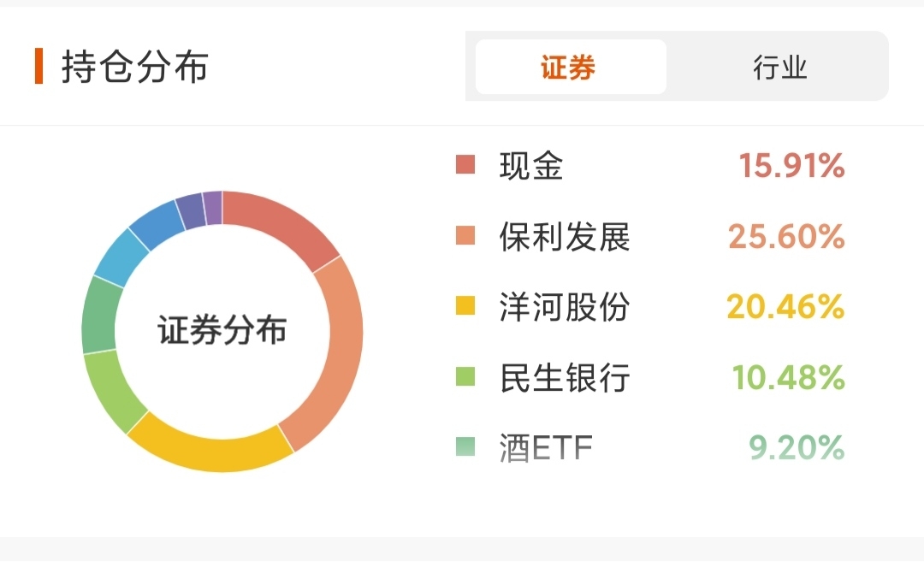The height and width of the screenshot is (567, 924).
Task: Select the 酒ETF holding label
Action: 545,447
